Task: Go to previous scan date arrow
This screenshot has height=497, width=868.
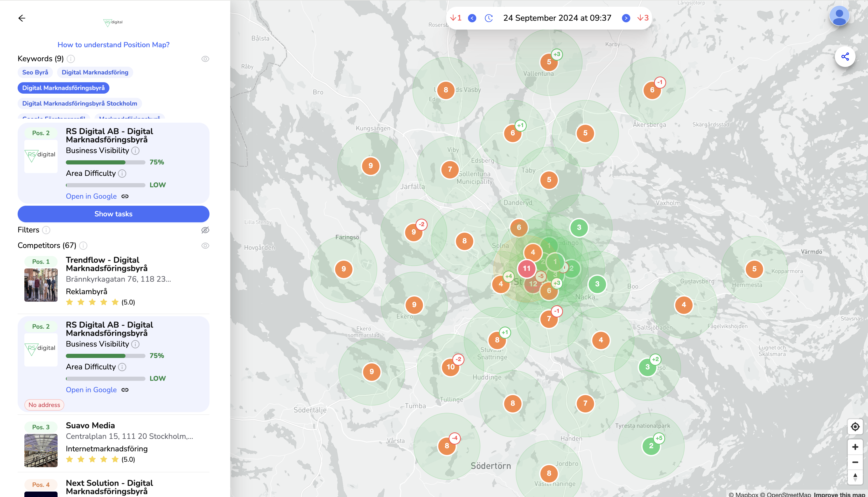Action: tap(472, 18)
